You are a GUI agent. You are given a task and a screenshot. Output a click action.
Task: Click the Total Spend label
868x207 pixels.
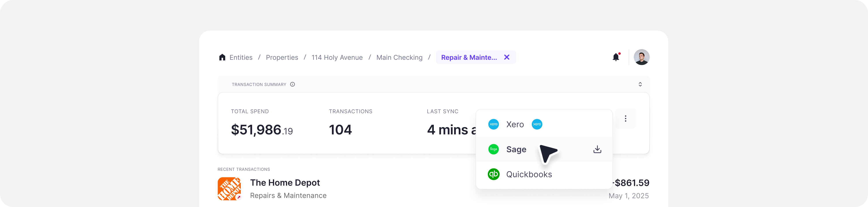[x=250, y=111]
